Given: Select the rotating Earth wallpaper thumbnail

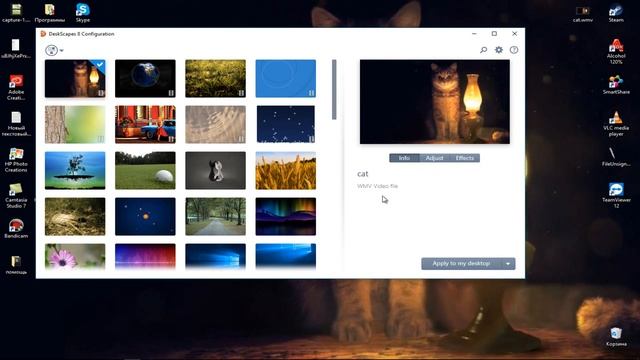Looking at the screenshot, I should (x=145, y=78).
